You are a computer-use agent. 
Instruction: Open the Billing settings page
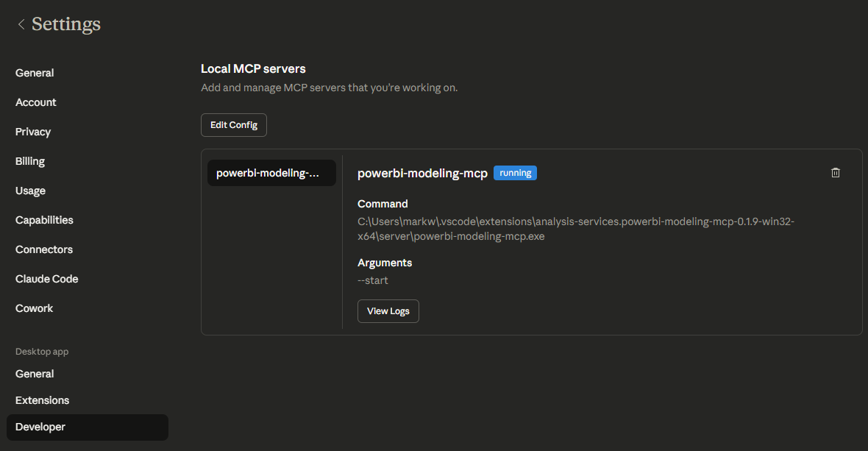[x=29, y=161]
